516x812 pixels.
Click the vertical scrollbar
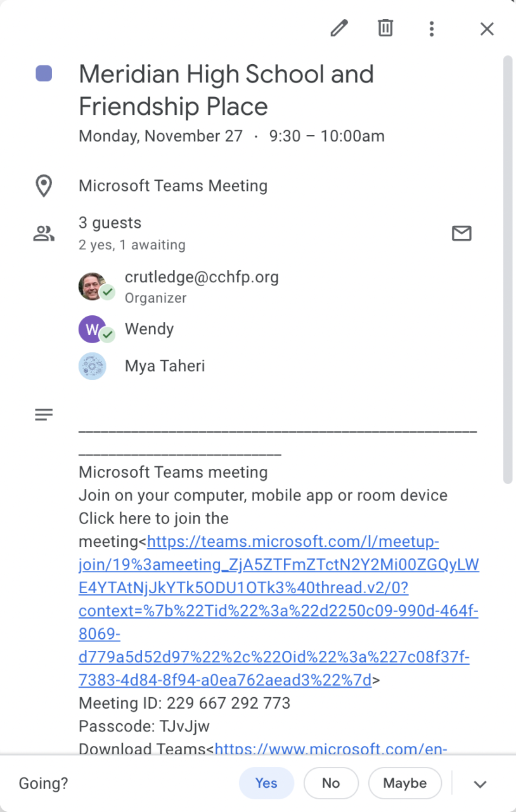point(507,266)
